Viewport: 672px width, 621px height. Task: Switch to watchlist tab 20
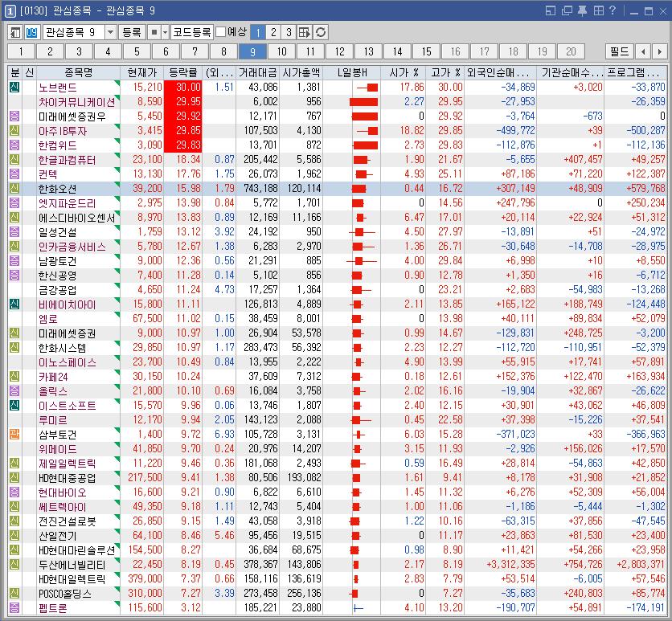(571, 52)
